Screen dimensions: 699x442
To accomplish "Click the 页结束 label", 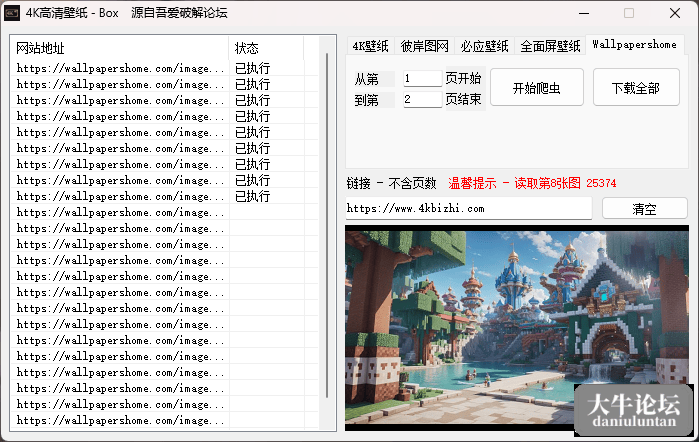I will click(x=464, y=99).
